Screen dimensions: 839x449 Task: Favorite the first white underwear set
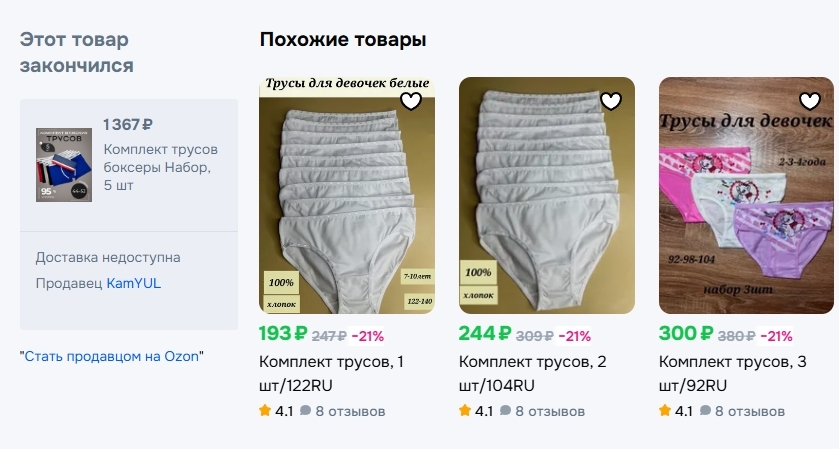410,101
